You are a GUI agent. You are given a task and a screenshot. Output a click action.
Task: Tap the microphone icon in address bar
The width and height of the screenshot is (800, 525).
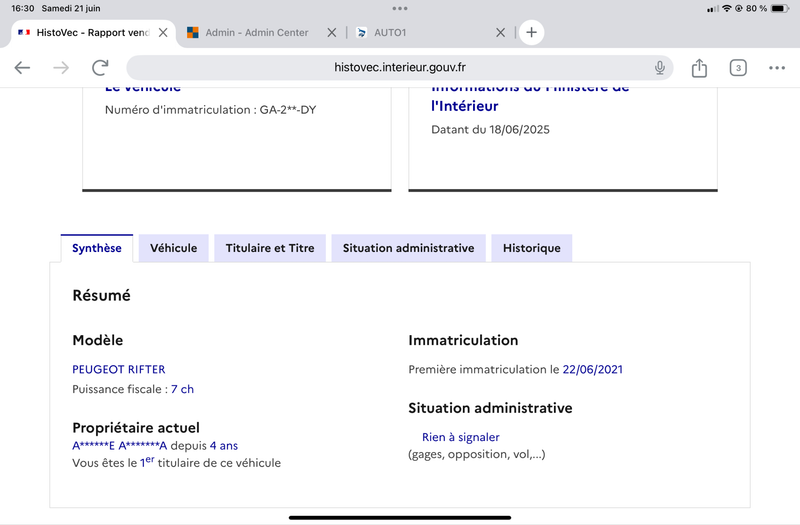click(660, 67)
